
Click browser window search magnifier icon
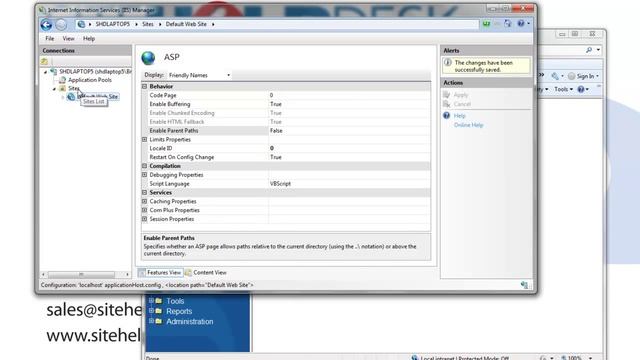(589, 50)
